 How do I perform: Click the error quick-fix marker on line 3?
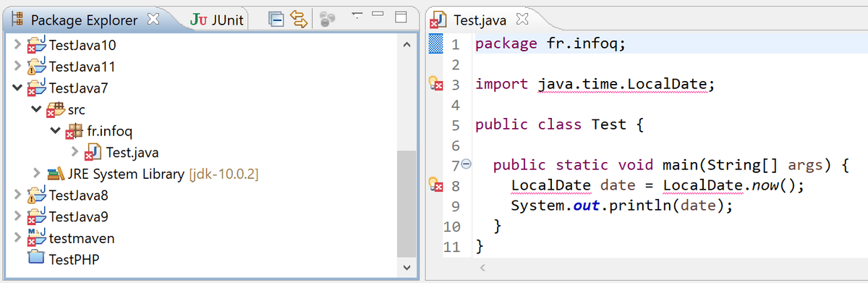click(x=435, y=84)
